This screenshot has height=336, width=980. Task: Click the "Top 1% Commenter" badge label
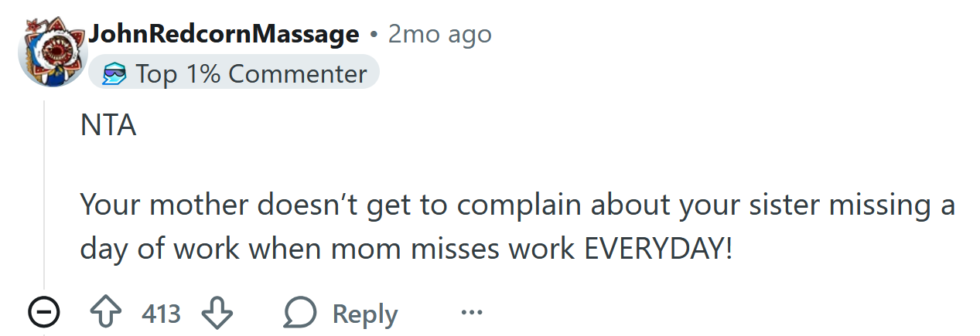pos(251,74)
